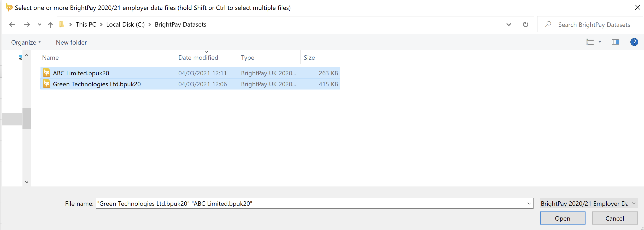
Task: Select ABC Limited.bpuk20 file icon
Action: coord(47,73)
